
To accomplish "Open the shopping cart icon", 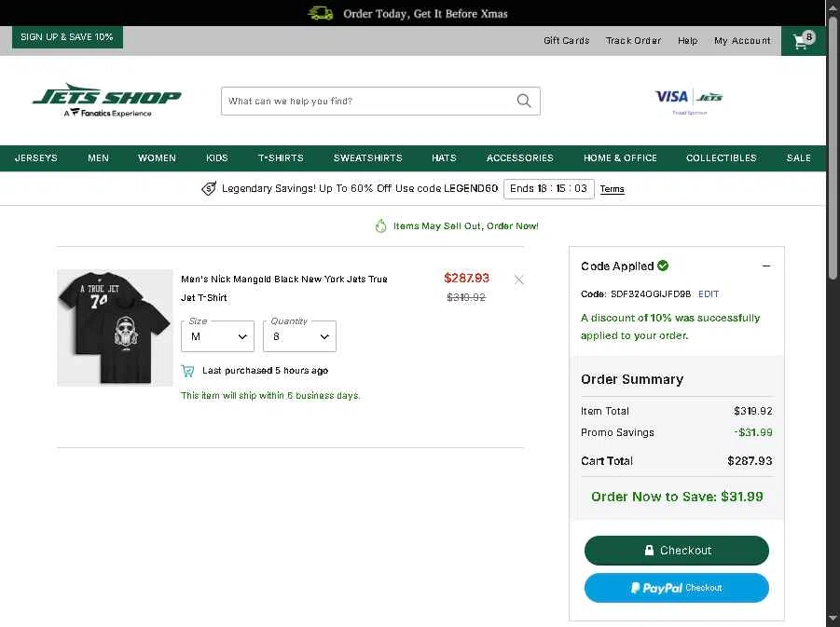I will click(x=803, y=40).
